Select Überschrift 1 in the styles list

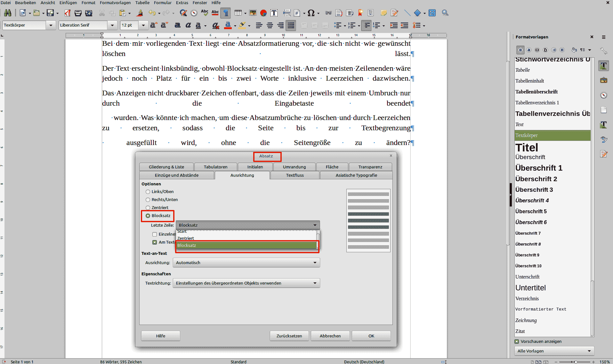coord(539,168)
